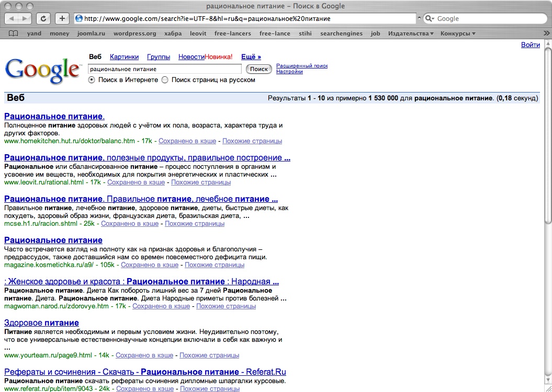Open the Настройки link
This screenshot has height=392, width=552.
(289, 72)
